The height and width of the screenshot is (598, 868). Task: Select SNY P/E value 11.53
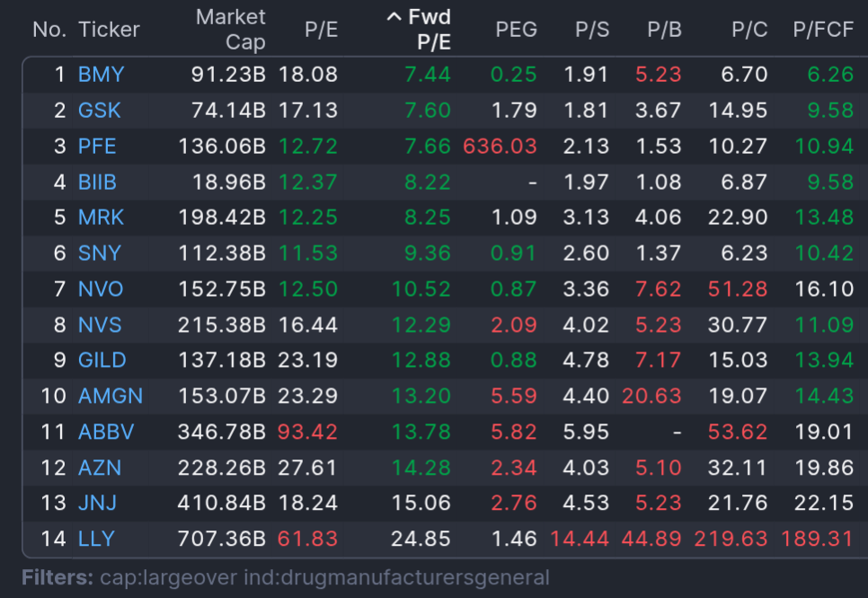308,254
